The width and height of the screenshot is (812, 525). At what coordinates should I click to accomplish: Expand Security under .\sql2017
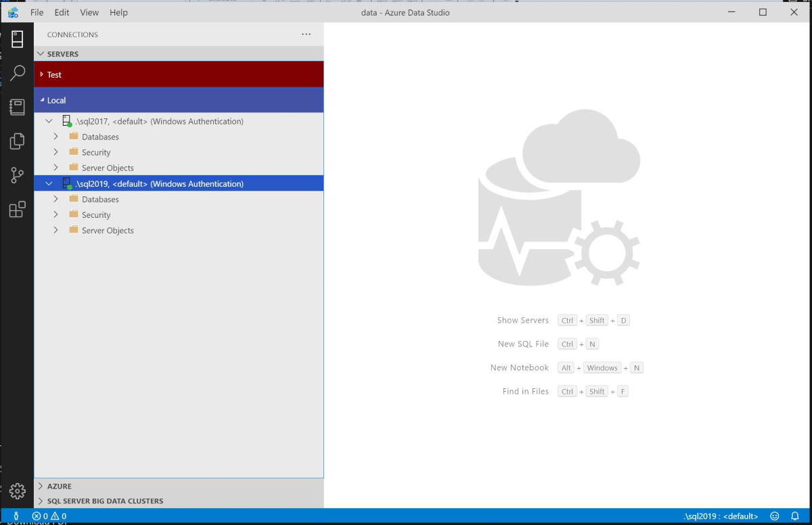(56, 152)
